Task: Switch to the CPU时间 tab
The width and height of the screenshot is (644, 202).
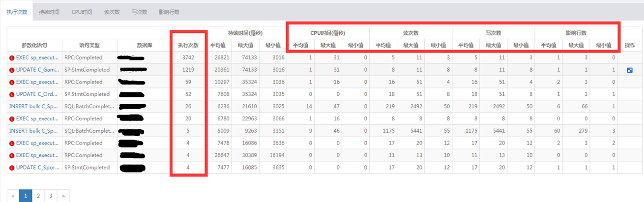Action: tap(82, 12)
